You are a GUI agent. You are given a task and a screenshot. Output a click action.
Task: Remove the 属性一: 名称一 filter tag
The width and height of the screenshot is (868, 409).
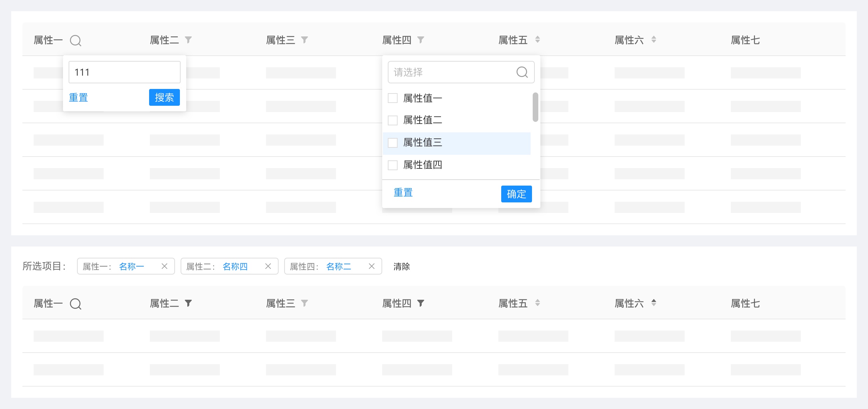pyautogui.click(x=164, y=266)
